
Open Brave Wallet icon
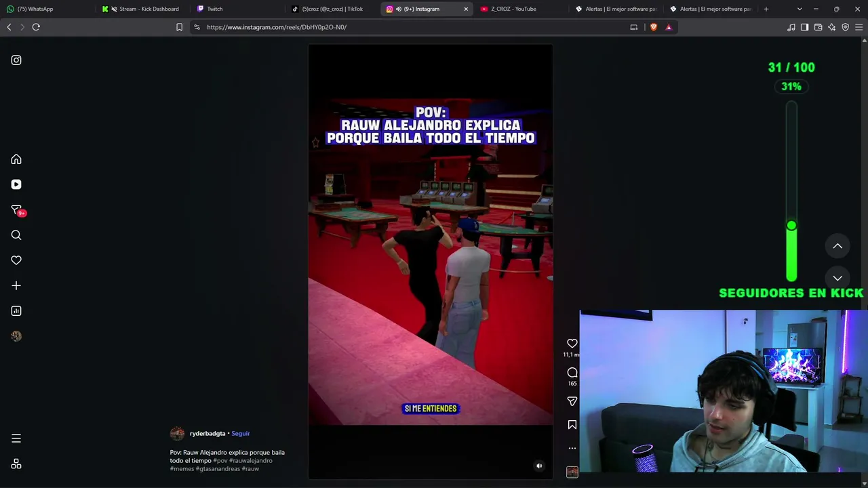click(818, 27)
